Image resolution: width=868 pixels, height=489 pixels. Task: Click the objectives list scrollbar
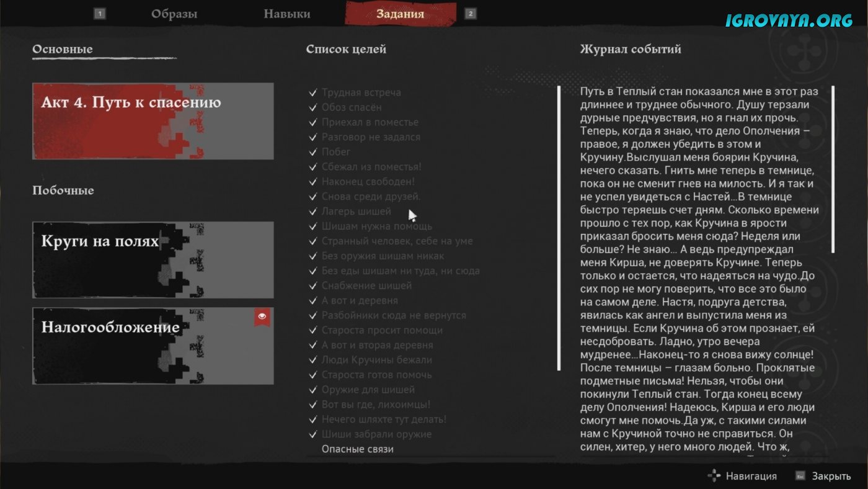559,227
